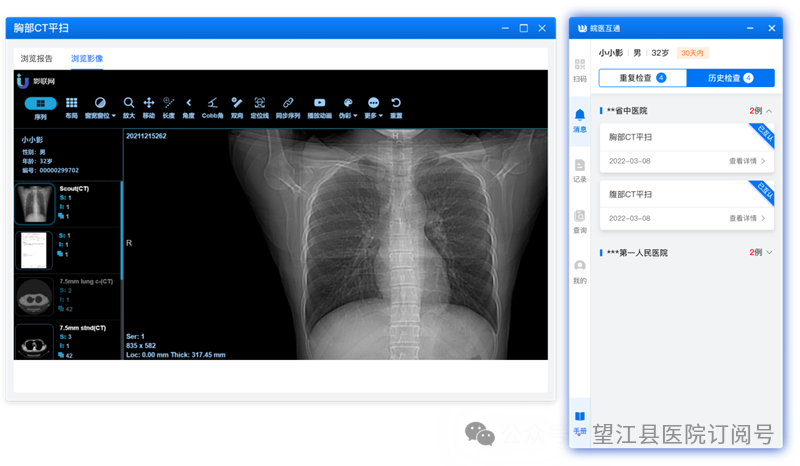Select the 双向 bidirectional tool
This screenshot has width=800, height=466.
pos(237,108)
